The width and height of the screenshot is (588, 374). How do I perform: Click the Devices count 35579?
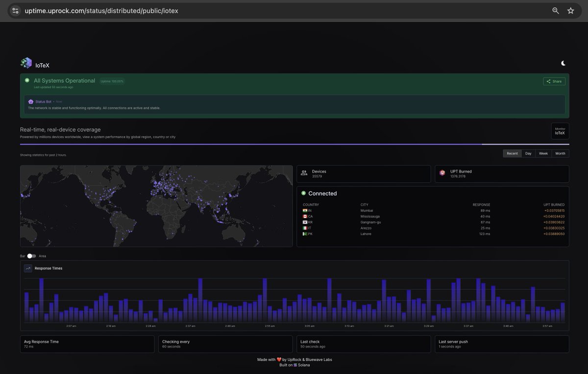click(x=317, y=176)
